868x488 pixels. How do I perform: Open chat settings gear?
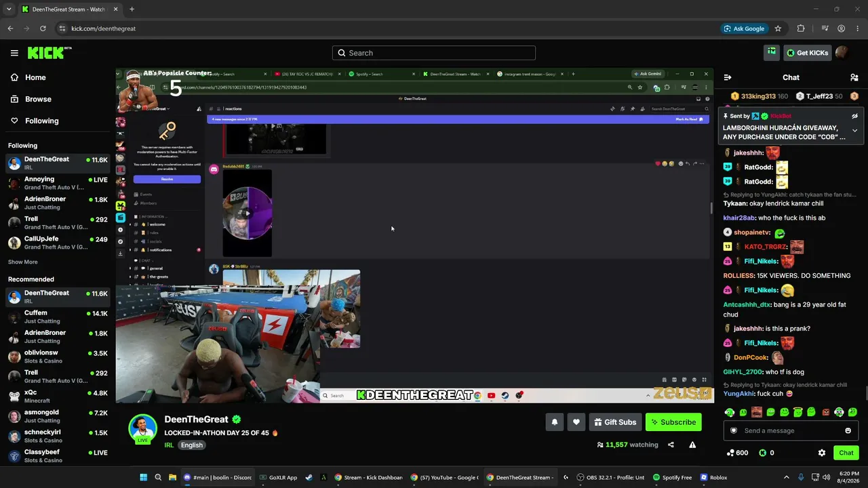[x=822, y=453]
